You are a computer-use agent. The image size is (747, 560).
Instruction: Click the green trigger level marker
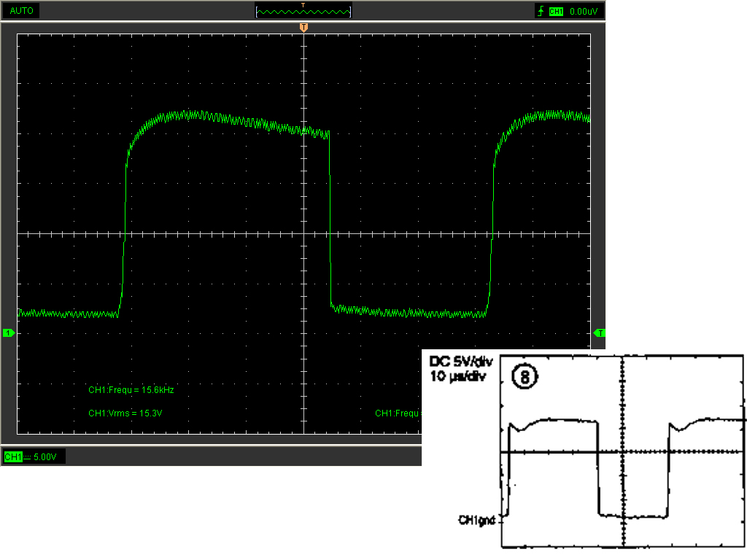[x=600, y=333]
